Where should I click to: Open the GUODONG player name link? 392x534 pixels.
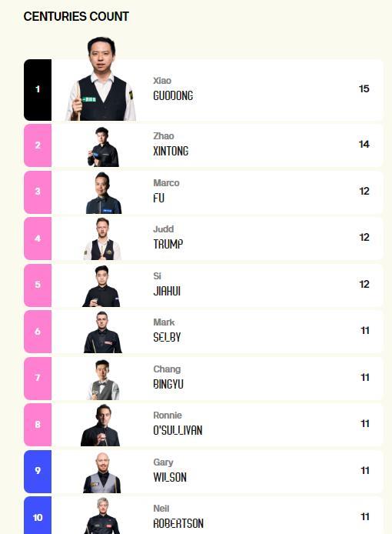[173, 96]
